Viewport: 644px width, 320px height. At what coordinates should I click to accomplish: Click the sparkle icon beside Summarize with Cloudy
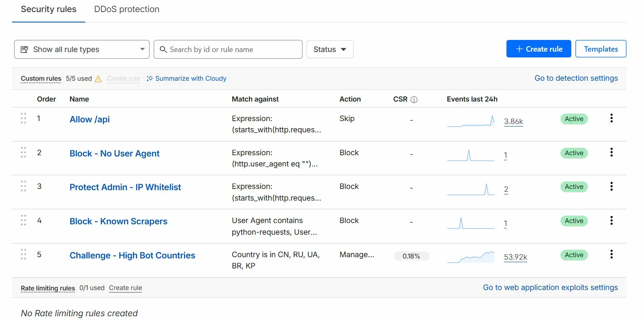point(150,79)
